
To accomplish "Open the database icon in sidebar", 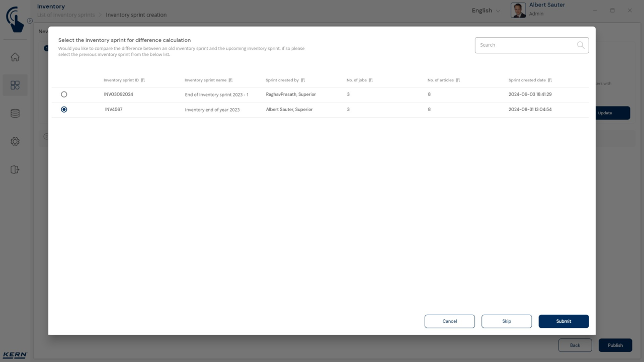I will 15,114.
